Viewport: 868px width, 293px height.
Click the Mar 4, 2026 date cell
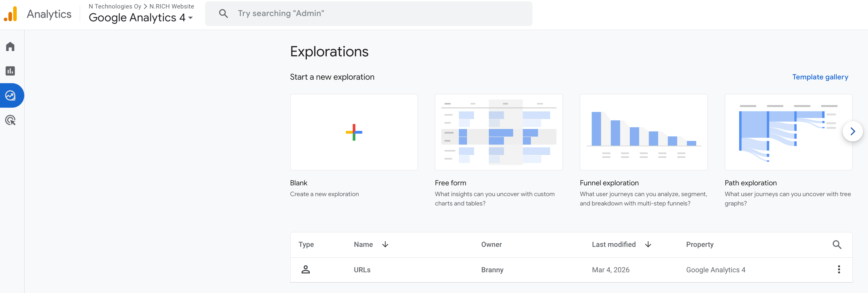(611, 270)
